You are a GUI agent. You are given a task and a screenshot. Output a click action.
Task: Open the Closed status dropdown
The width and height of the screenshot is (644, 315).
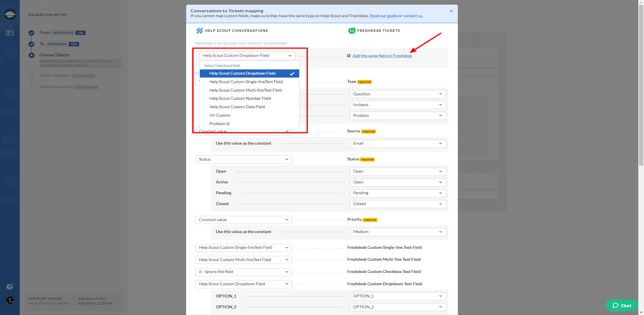(398, 204)
